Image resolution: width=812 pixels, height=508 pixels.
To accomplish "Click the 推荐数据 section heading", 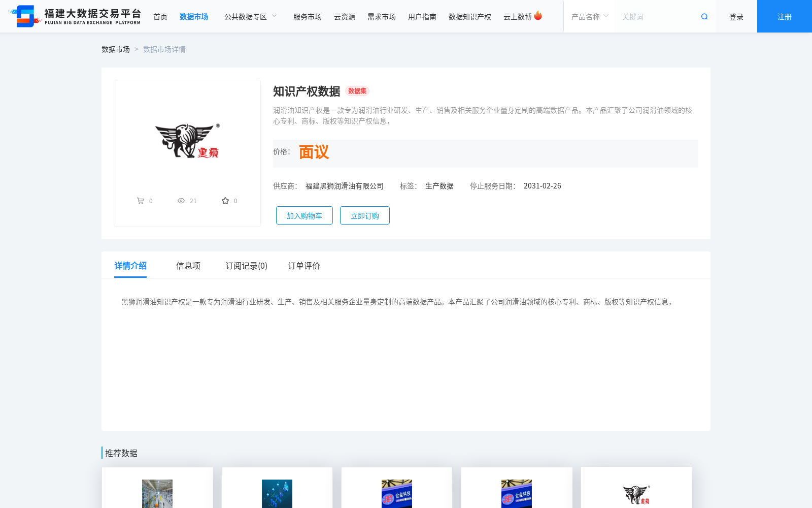I will pos(121,453).
